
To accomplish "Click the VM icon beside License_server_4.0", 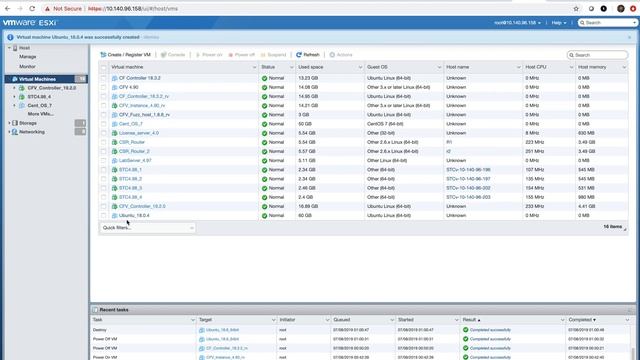I will (x=114, y=133).
